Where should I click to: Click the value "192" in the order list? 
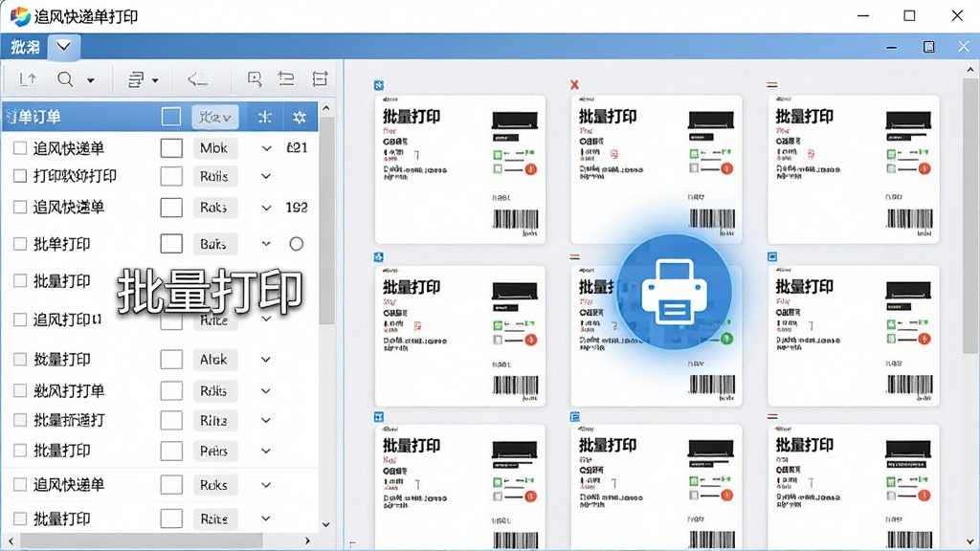(x=297, y=208)
